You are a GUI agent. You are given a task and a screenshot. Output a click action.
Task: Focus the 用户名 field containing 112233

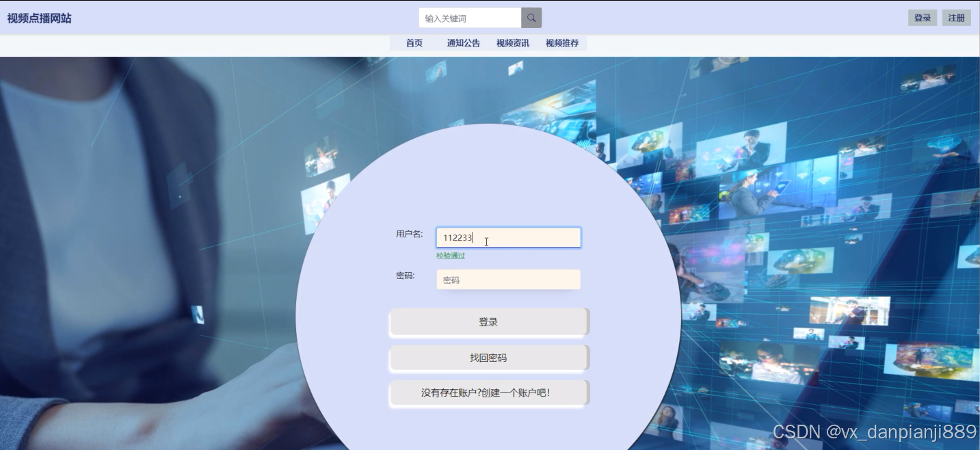509,237
